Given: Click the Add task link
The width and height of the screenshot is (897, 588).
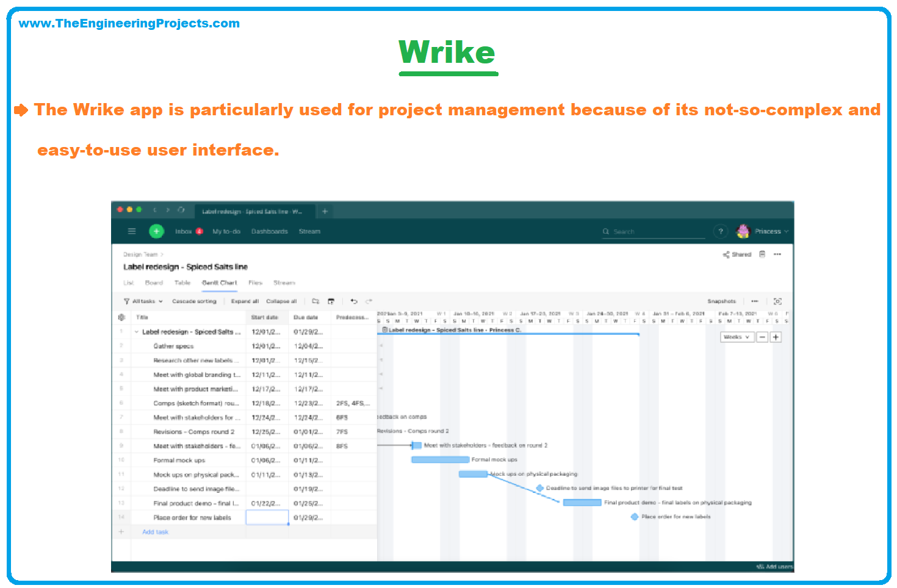Looking at the screenshot, I should (x=155, y=532).
